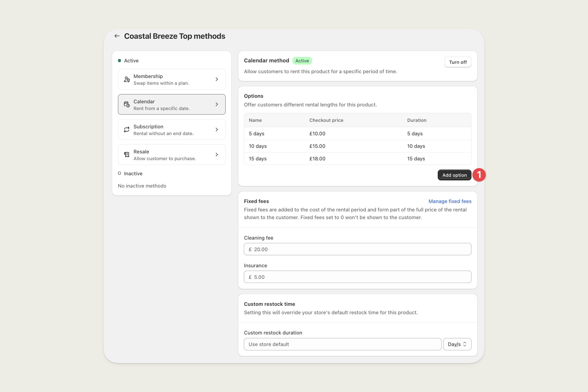This screenshot has width=588, height=392.
Task: Click the Cleaning fee input field
Action: coord(358,249)
